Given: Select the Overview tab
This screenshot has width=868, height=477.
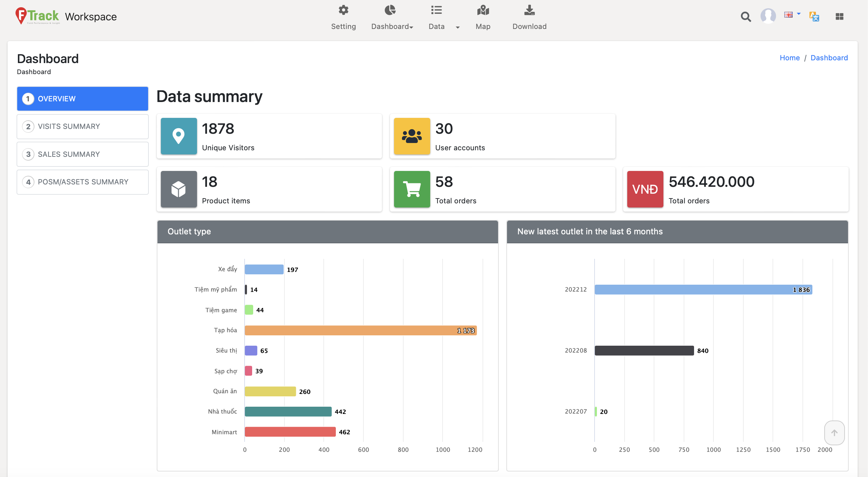Looking at the screenshot, I should click(82, 99).
